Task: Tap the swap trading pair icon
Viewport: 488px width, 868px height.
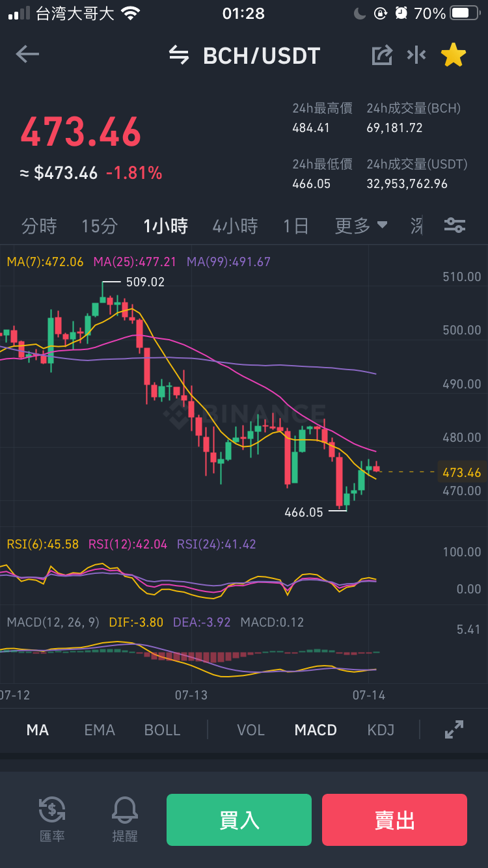Action: point(178,55)
